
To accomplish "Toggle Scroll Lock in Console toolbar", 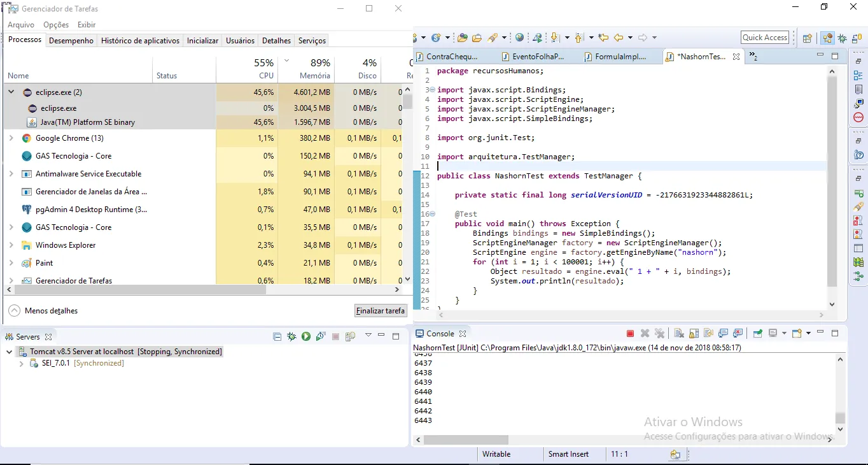I will tap(694, 333).
